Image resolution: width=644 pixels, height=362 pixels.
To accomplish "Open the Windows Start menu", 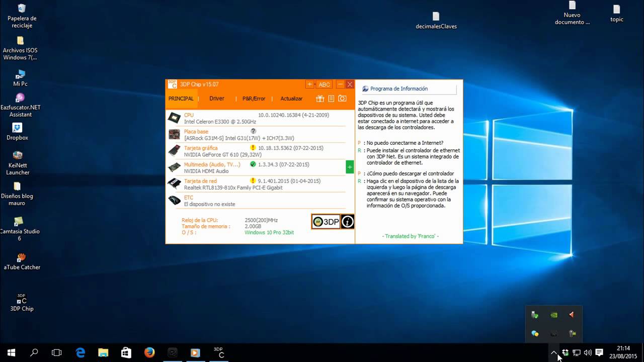I will tap(11, 353).
